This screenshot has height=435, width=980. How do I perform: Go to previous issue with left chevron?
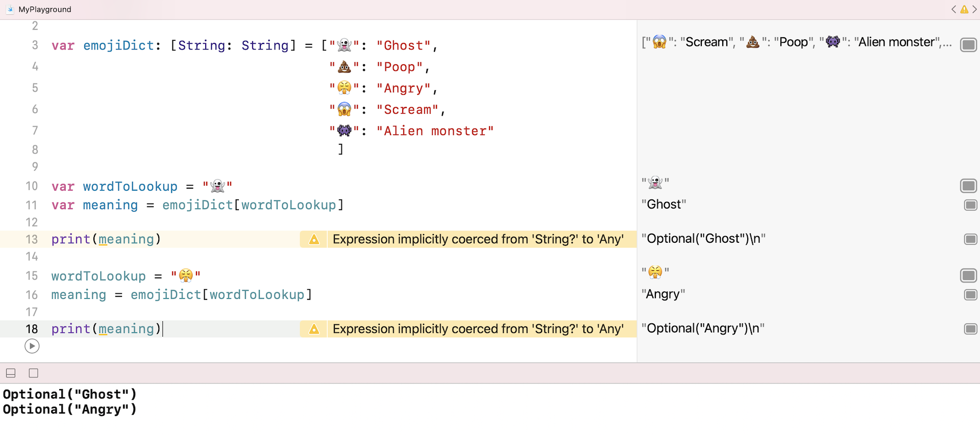point(953,9)
